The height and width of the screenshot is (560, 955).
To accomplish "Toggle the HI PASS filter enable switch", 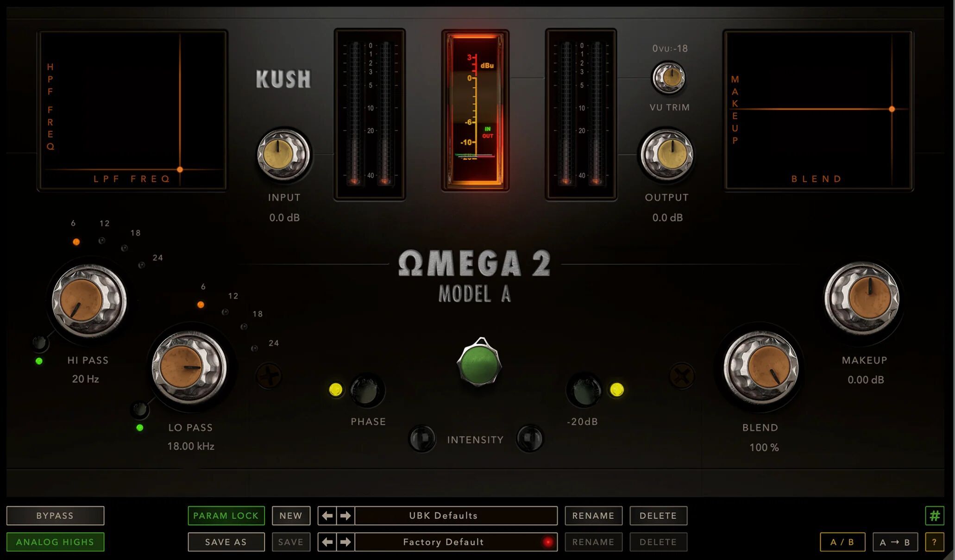I will [40, 343].
